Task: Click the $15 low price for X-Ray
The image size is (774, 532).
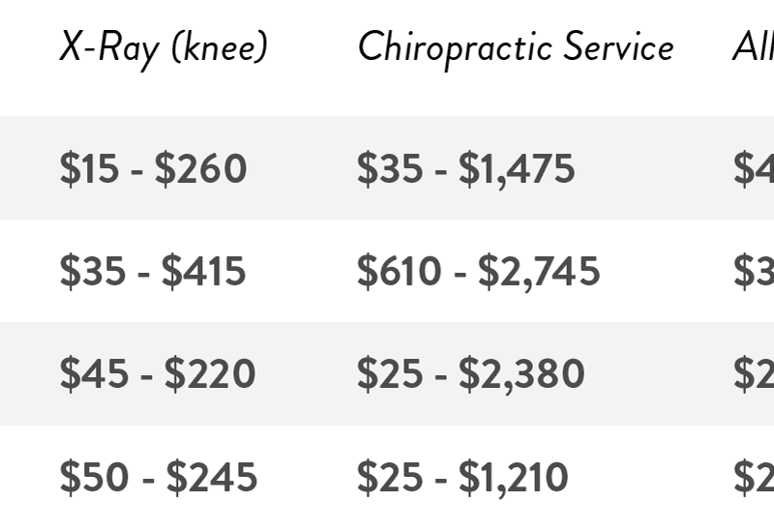Action: [x=89, y=169]
